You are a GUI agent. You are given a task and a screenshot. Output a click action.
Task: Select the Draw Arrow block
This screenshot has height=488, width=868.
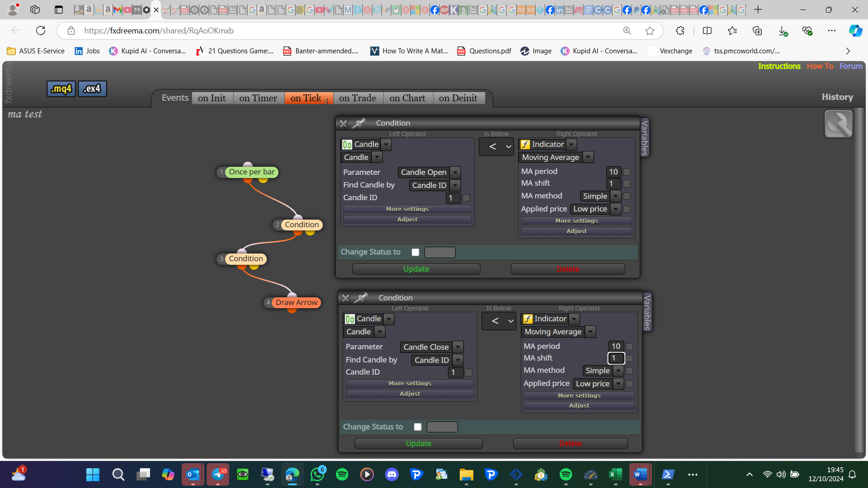(x=297, y=303)
